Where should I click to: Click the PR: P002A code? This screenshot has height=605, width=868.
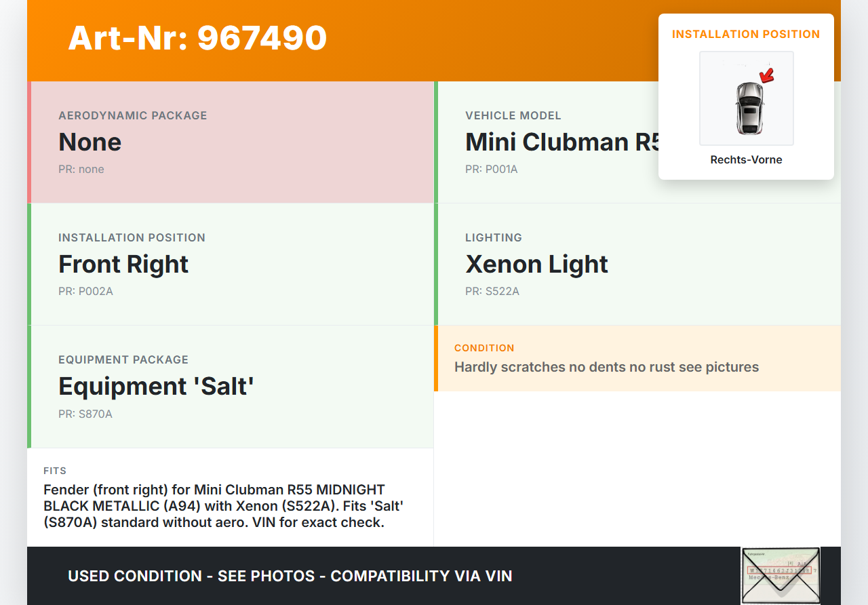click(85, 292)
